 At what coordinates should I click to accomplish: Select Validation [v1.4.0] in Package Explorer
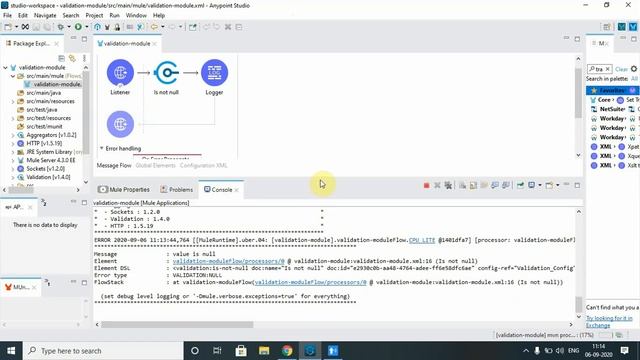click(48, 177)
